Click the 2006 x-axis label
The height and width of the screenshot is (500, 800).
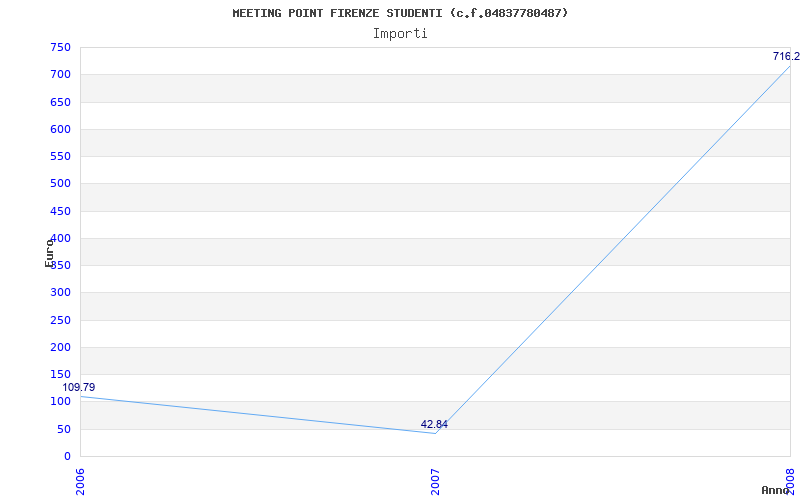point(80,482)
